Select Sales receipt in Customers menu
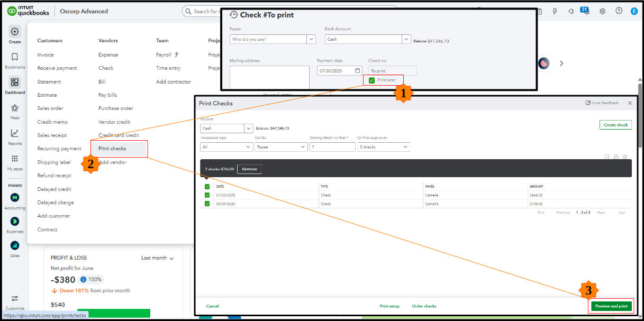 click(x=52, y=135)
